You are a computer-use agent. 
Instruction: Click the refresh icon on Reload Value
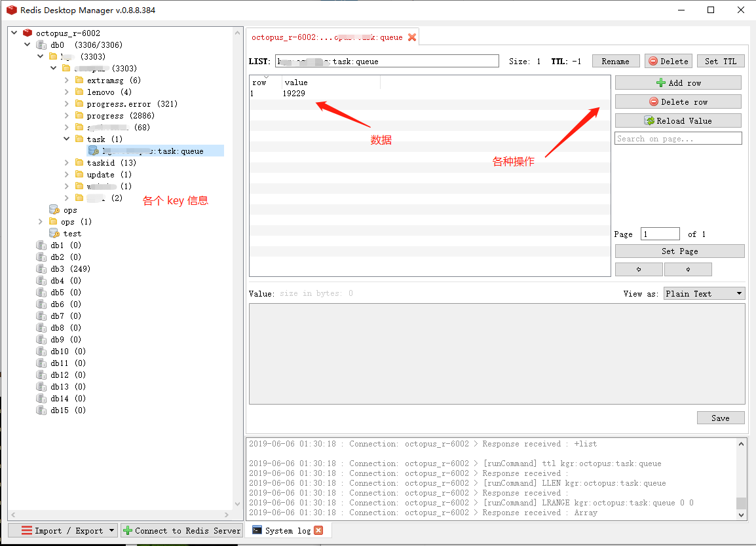tap(649, 120)
